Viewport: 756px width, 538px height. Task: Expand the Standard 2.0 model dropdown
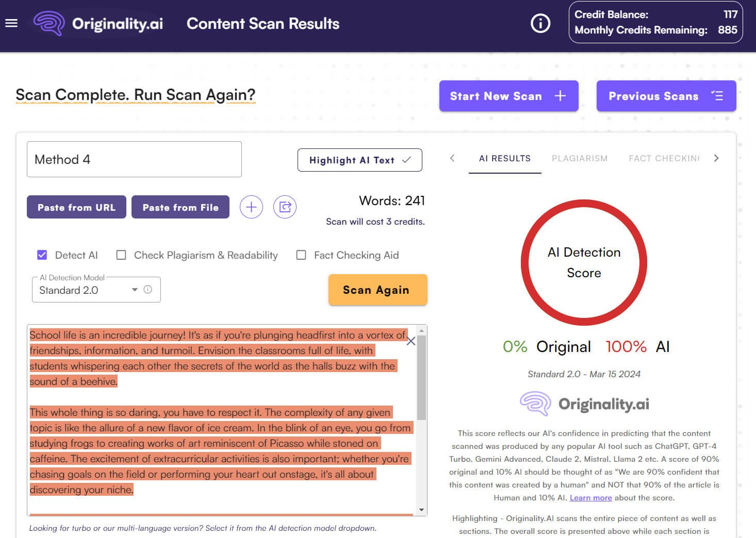(134, 290)
